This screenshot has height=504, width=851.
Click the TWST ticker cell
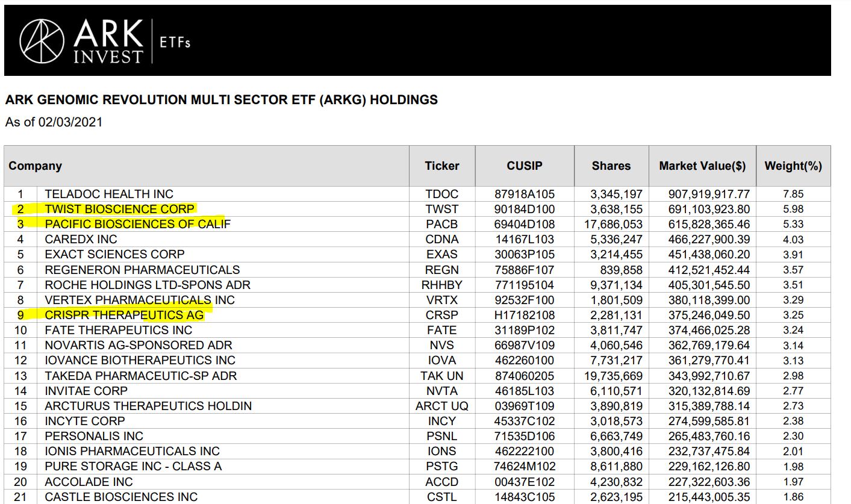coord(442,210)
